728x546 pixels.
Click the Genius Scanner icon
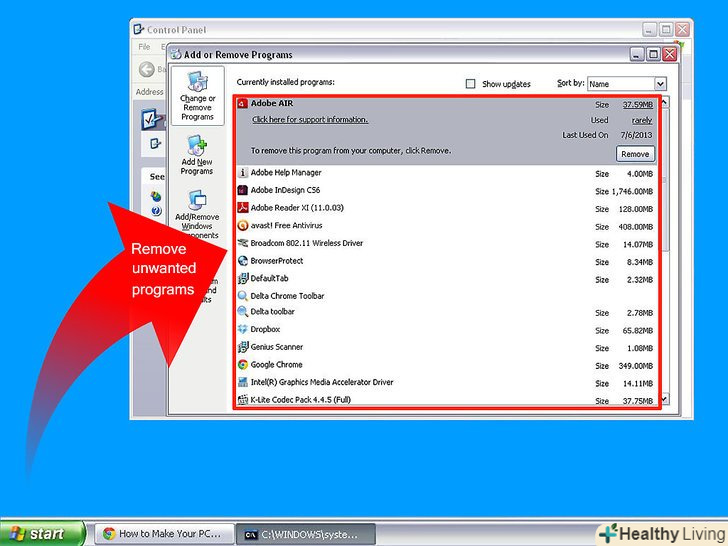[x=242, y=347]
